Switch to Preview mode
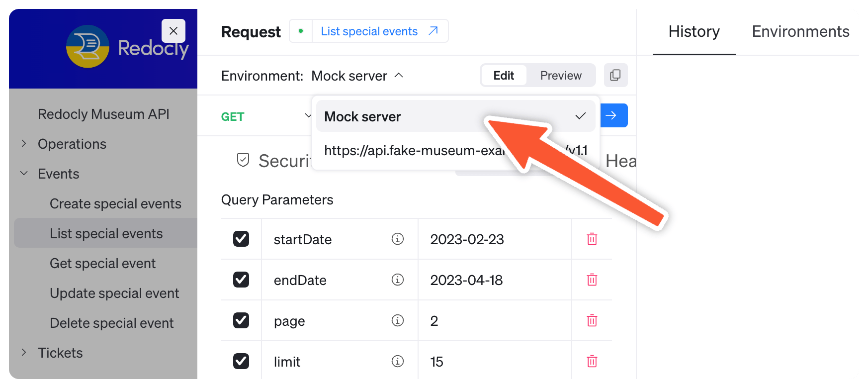This screenshot has width=868, height=388. coord(561,75)
